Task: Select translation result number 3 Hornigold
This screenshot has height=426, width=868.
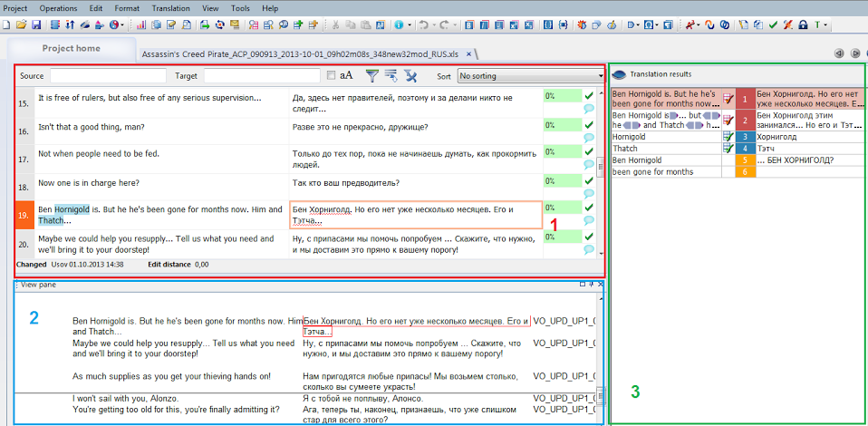Action: click(x=745, y=136)
